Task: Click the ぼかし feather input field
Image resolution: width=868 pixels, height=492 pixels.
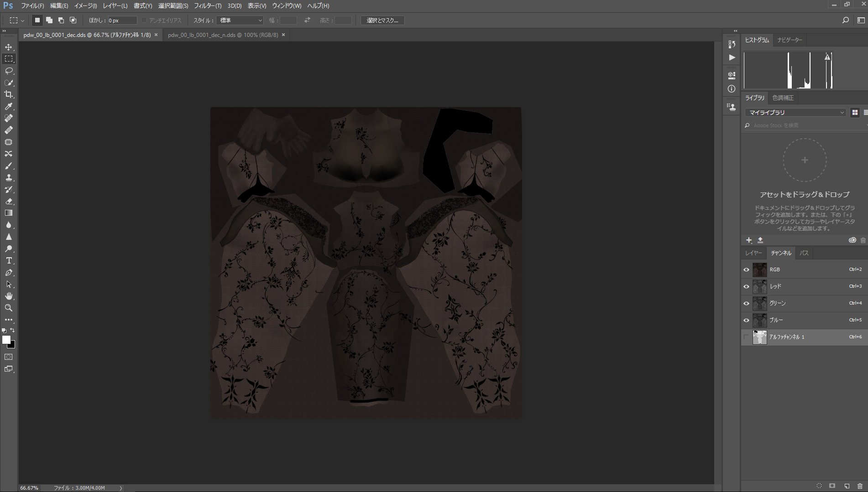Action: 122,21
